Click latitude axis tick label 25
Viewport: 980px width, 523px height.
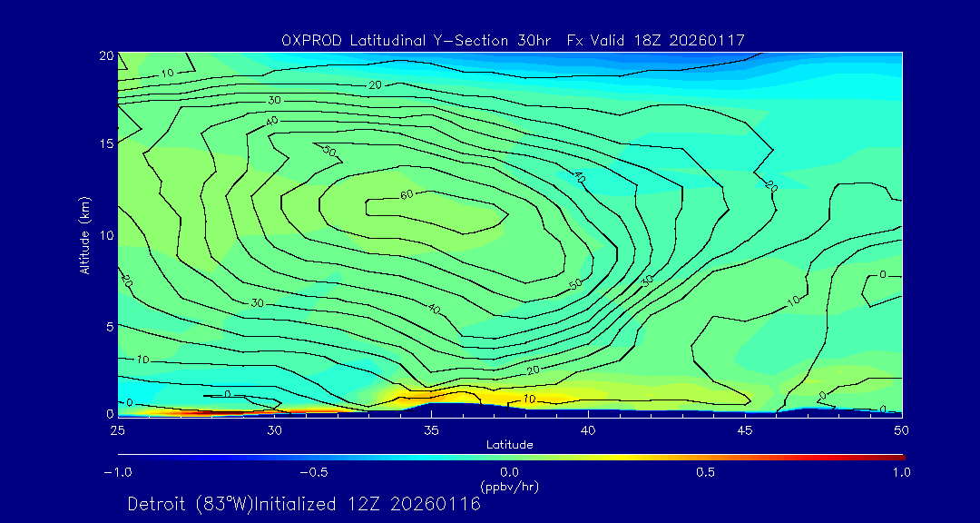pyautogui.click(x=117, y=430)
